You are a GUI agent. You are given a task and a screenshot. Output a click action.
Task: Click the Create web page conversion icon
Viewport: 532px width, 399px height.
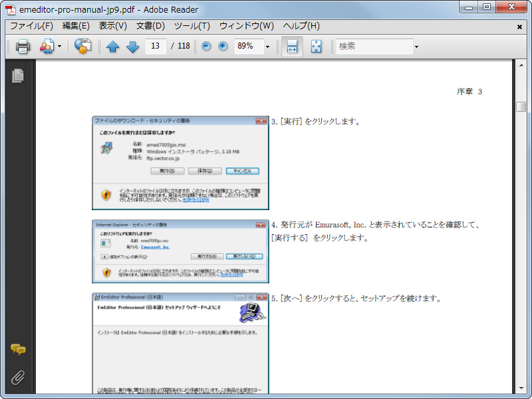84,47
